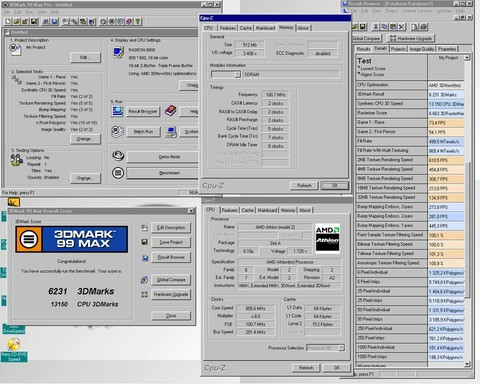Click the Demo Mode button
480x384 pixels.
point(162,157)
